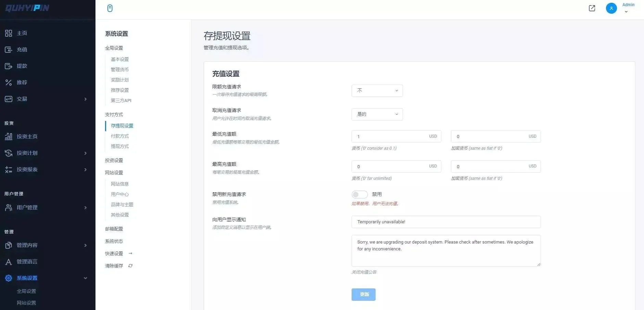The image size is (644, 310).
Task: Click the blue update button
Action: (x=363, y=295)
